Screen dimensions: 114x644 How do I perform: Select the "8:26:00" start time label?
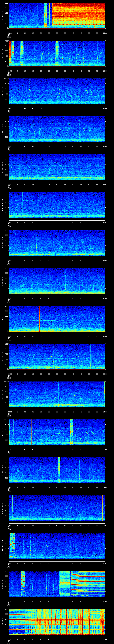(x=9, y=639)
